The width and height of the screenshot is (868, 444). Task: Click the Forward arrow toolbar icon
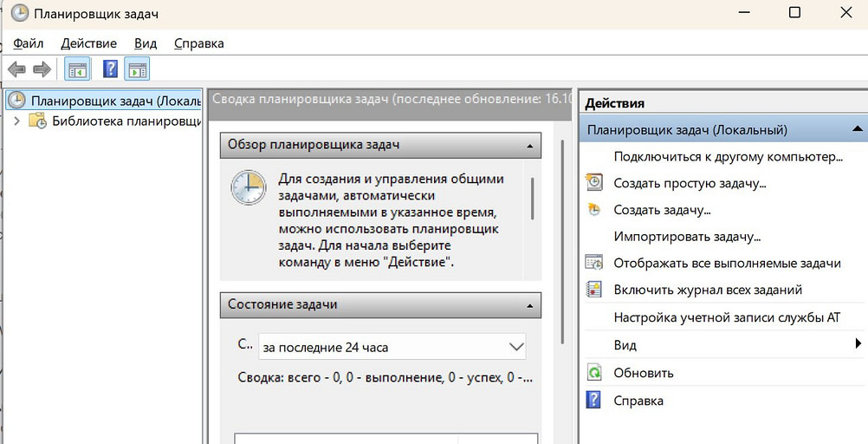tap(42, 70)
